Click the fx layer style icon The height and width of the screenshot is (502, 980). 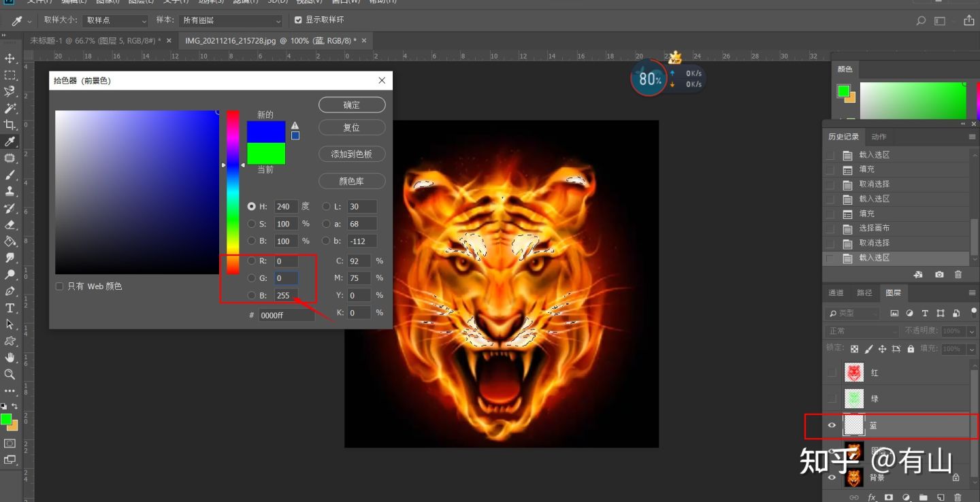[872, 497]
